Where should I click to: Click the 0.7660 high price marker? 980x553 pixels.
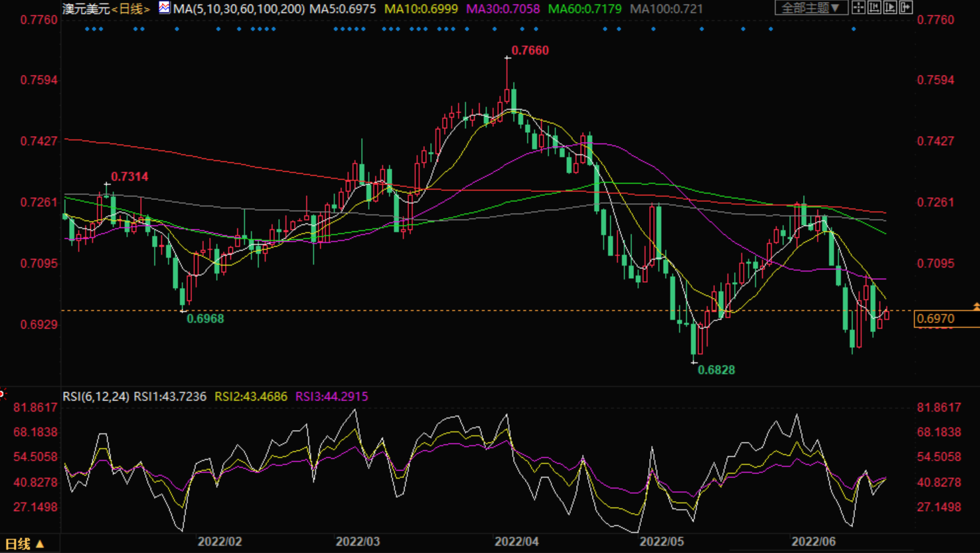pos(530,51)
